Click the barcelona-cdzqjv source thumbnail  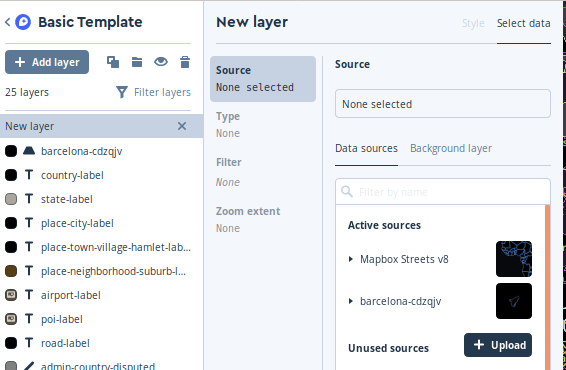(514, 301)
